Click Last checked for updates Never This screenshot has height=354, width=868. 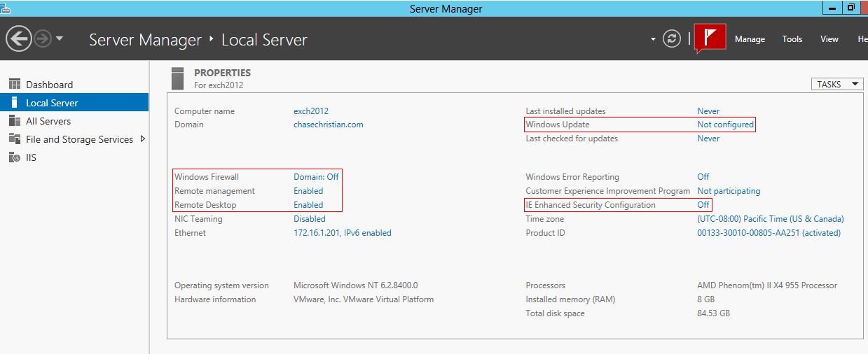coord(708,139)
